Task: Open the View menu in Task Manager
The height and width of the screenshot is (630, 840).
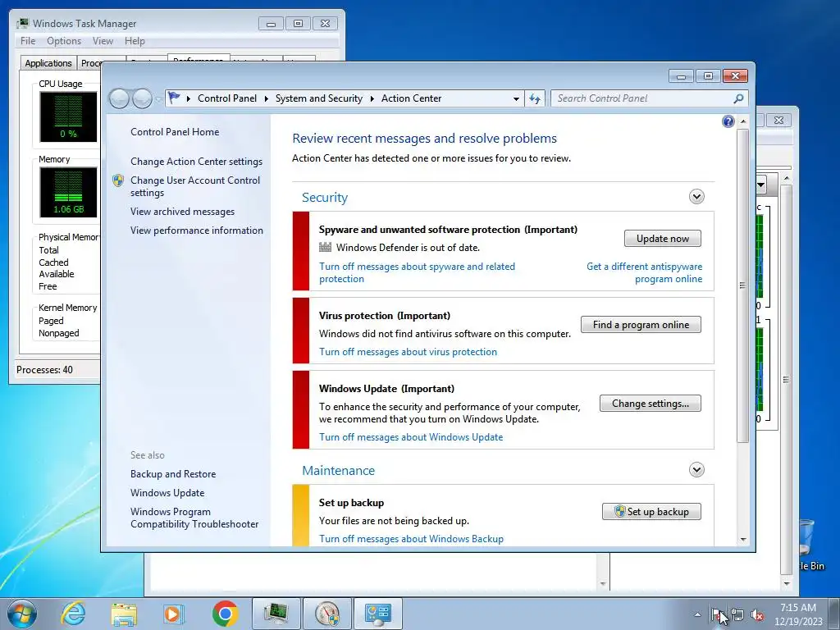Action: (x=103, y=41)
